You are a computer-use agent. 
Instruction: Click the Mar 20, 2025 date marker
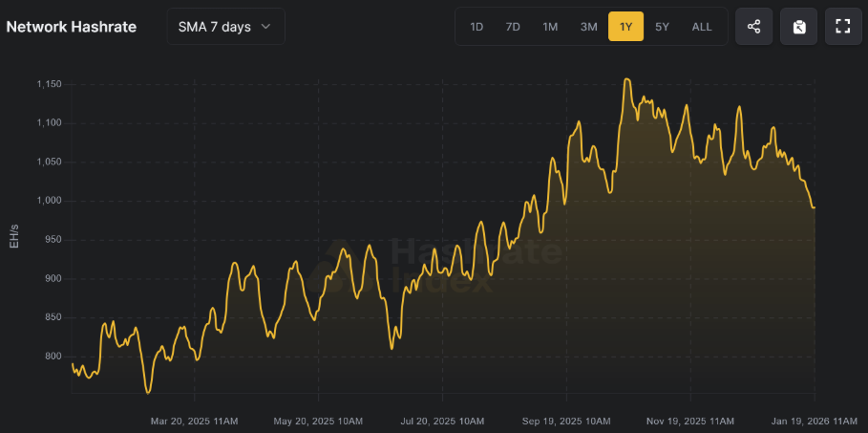[x=195, y=420]
